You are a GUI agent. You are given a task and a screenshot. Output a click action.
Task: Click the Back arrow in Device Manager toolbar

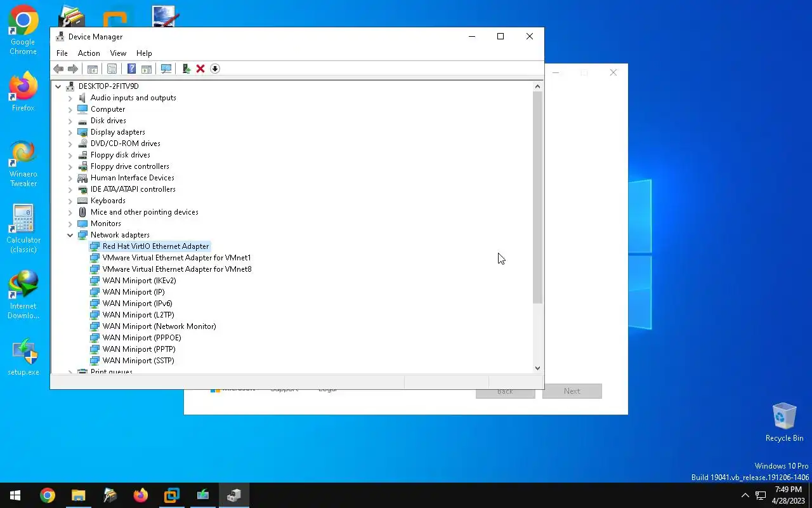pos(58,69)
